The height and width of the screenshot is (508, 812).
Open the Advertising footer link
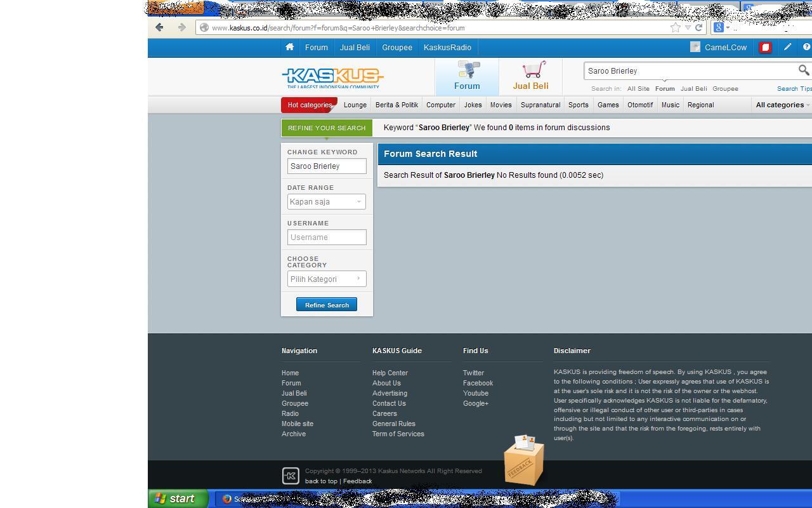point(390,393)
